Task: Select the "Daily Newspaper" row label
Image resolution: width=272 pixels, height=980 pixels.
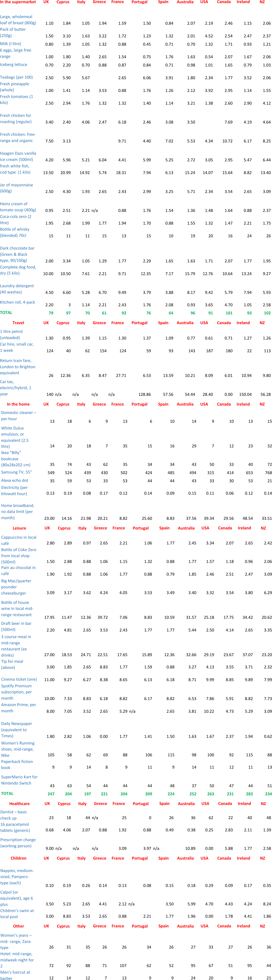Action: [17, 730]
